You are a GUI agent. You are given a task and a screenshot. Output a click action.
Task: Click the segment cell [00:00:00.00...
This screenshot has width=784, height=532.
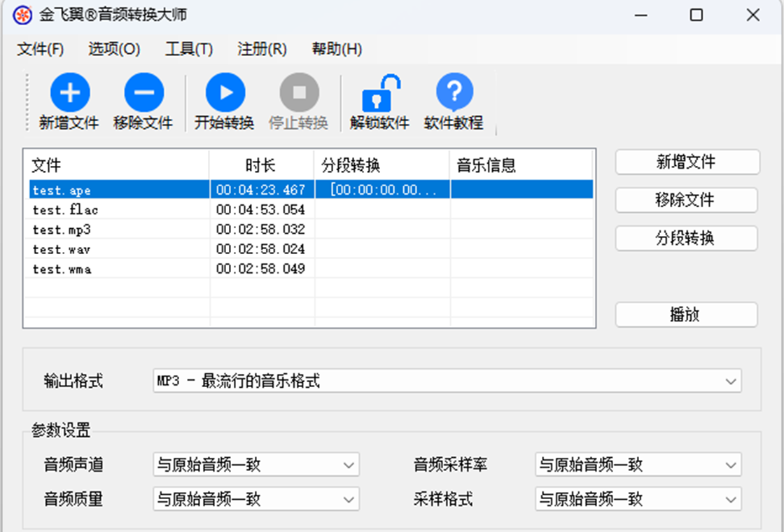pyautogui.click(x=383, y=190)
